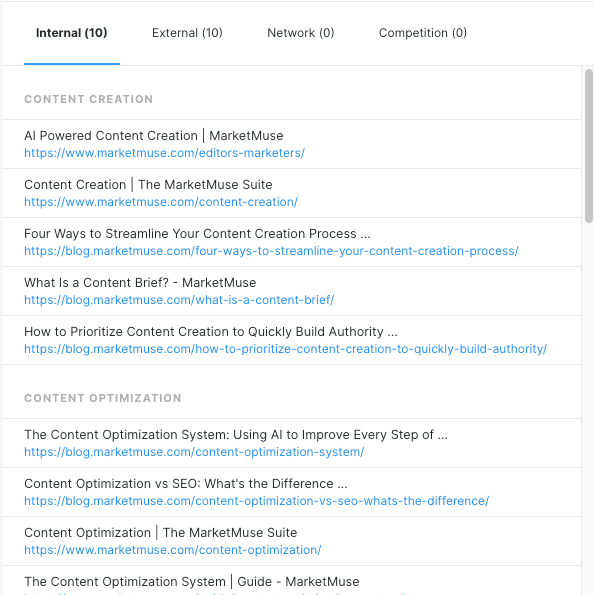Select 'The Content Optimization System | Guide' title
Viewport: 594px width, 595px height.
[192, 582]
